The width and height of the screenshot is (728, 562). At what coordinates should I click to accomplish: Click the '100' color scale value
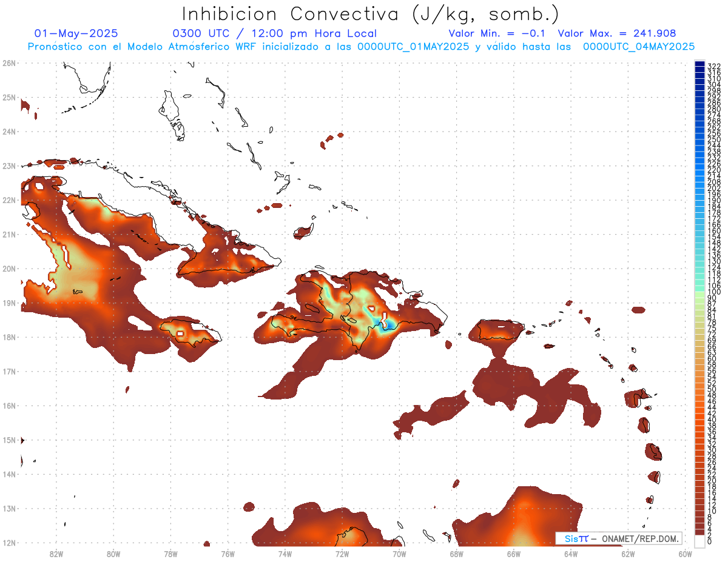pos(713,292)
